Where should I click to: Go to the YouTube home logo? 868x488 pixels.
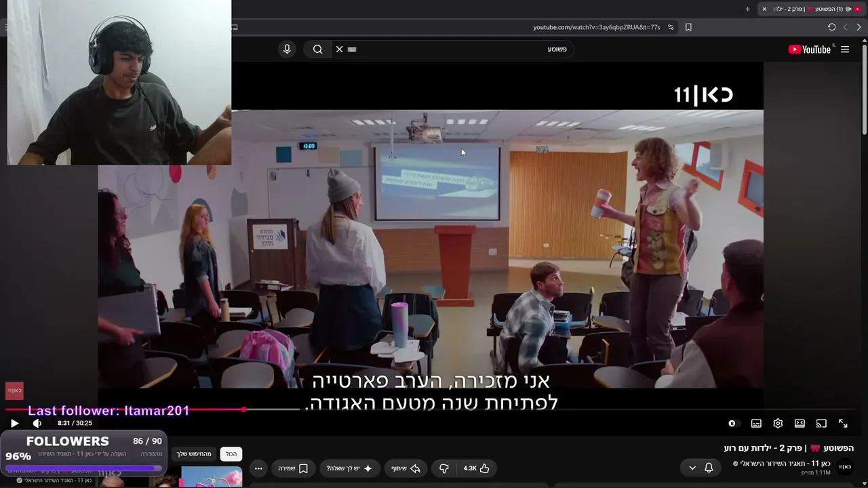pyautogui.click(x=809, y=49)
